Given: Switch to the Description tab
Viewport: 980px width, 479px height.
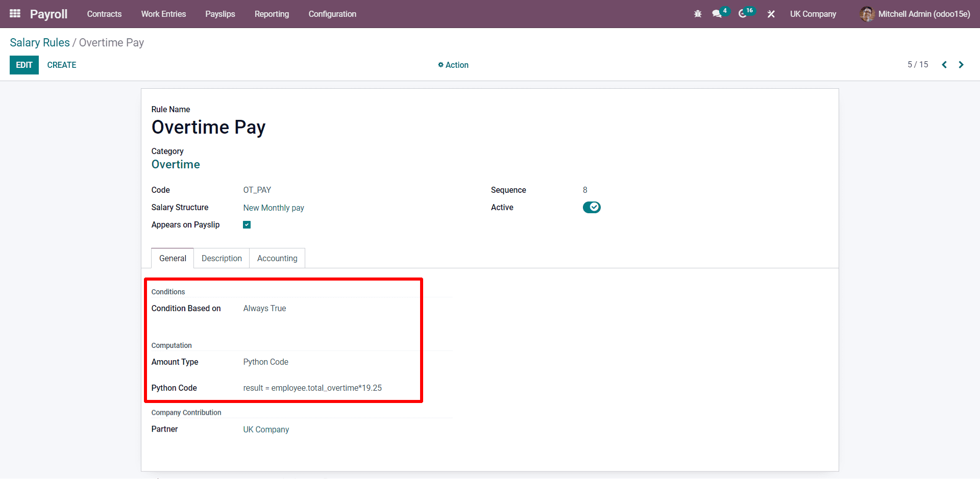Looking at the screenshot, I should pyautogui.click(x=222, y=258).
